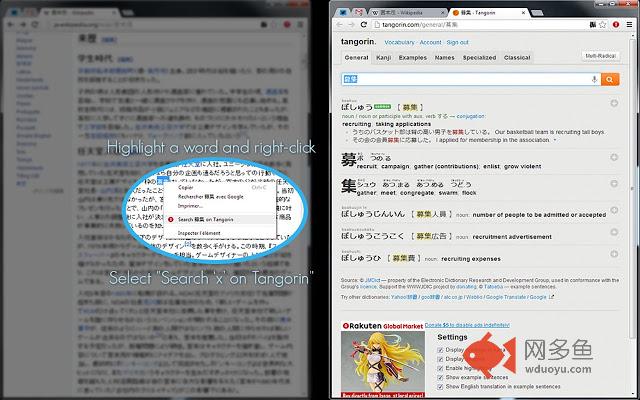This screenshot has height=400, width=640.
Task: Open a new tab in Tangorin window
Action: pos(538,13)
